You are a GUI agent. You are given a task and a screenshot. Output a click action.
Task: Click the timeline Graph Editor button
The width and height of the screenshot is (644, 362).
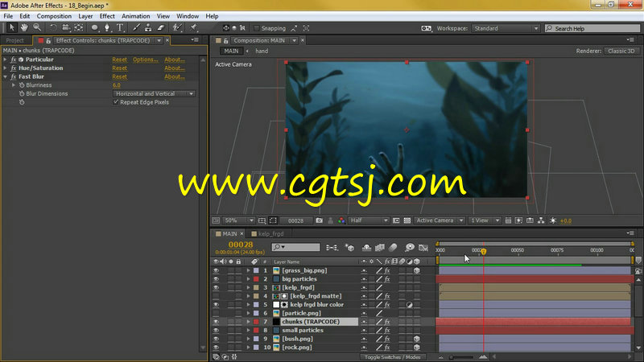tap(423, 248)
